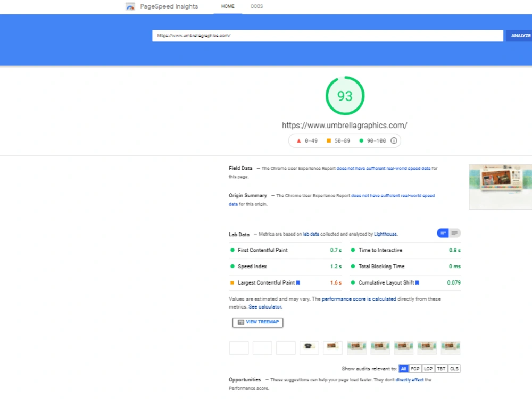Filter audits by TBT
The height and width of the screenshot is (399, 532).
[x=441, y=369]
